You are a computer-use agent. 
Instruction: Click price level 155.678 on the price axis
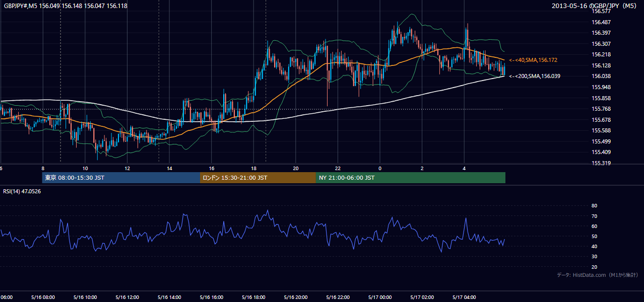[x=601, y=120]
